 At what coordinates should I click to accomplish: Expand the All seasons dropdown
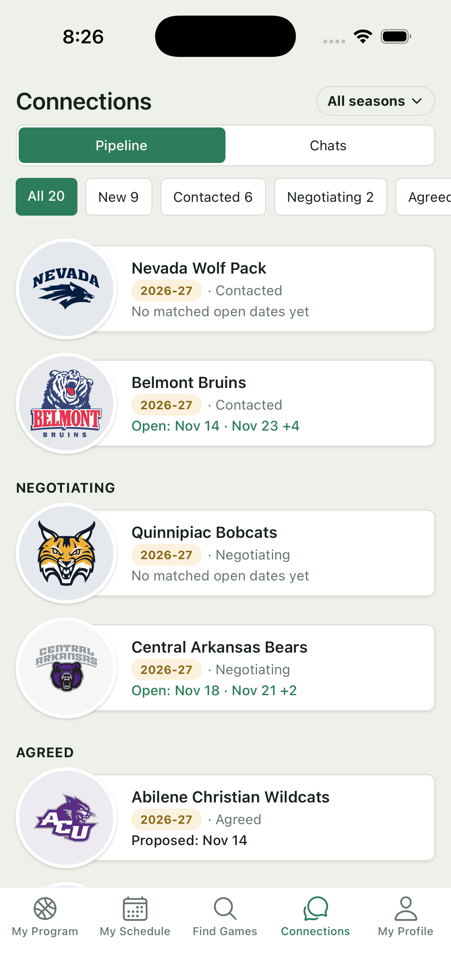click(375, 101)
